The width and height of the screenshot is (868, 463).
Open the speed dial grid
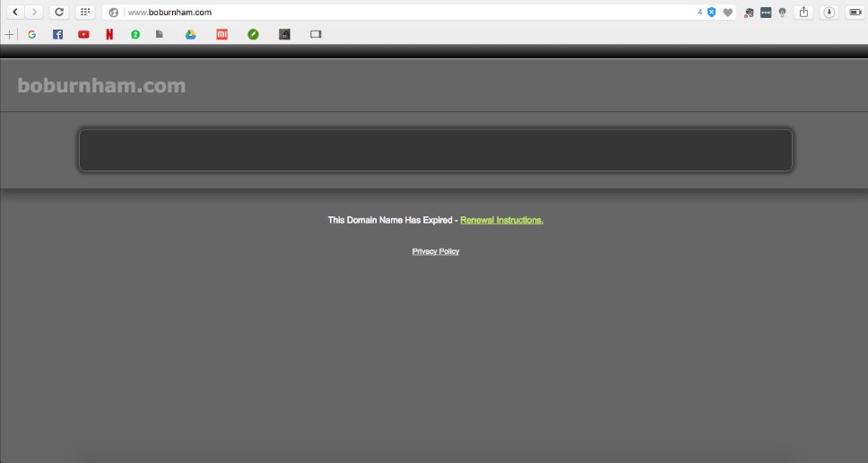coord(84,13)
